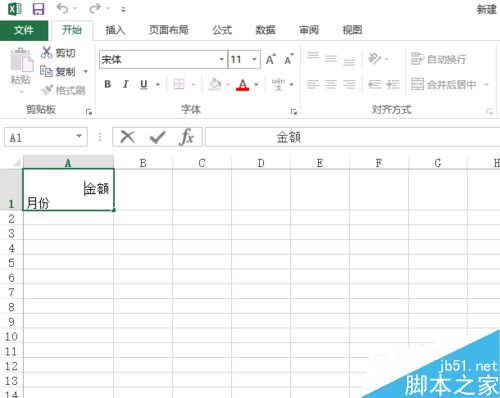500x398 pixels.
Task: Cancel the cell entry with the X
Action: pos(127,137)
